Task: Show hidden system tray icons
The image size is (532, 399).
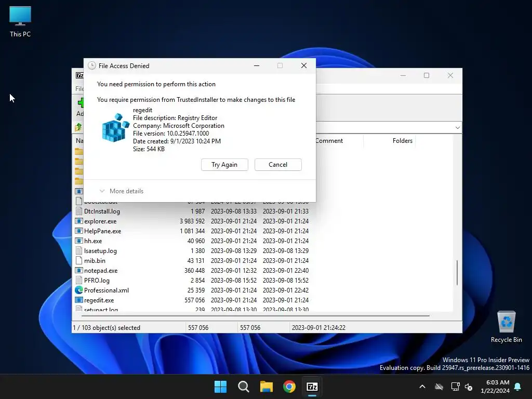Action: [x=422, y=387]
